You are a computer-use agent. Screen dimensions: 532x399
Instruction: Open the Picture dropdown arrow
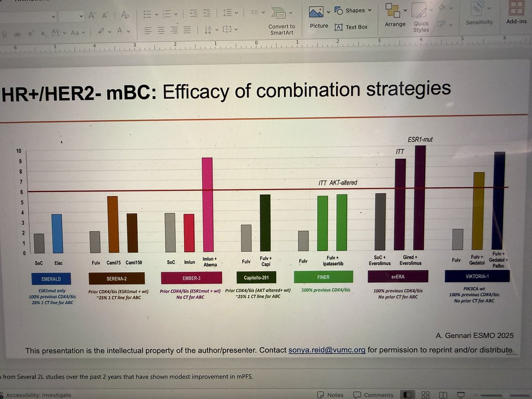pyautogui.click(x=329, y=12)
